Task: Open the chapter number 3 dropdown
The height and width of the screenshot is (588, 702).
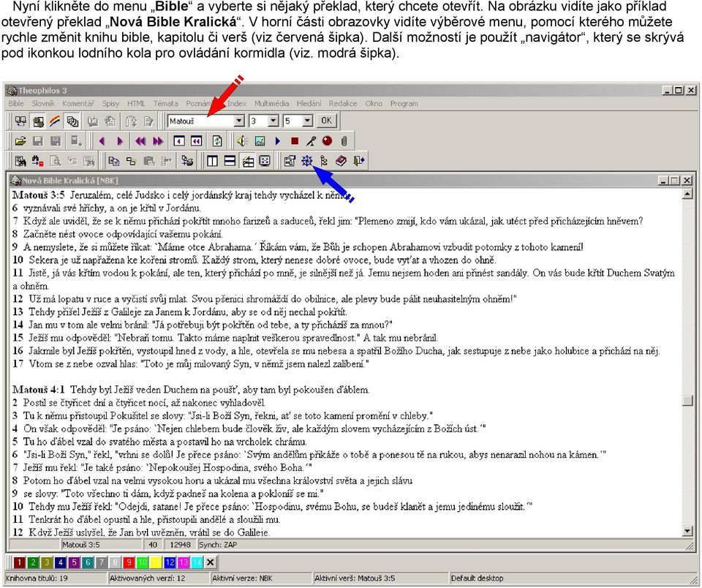Action: pyautogui.click(x=273, y=121)
